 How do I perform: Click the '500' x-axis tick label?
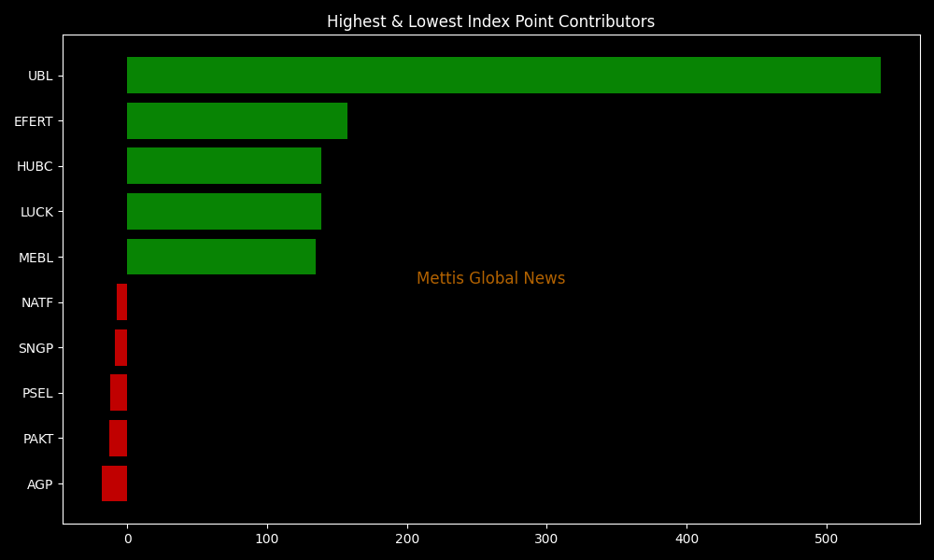(x=827, y=539)
